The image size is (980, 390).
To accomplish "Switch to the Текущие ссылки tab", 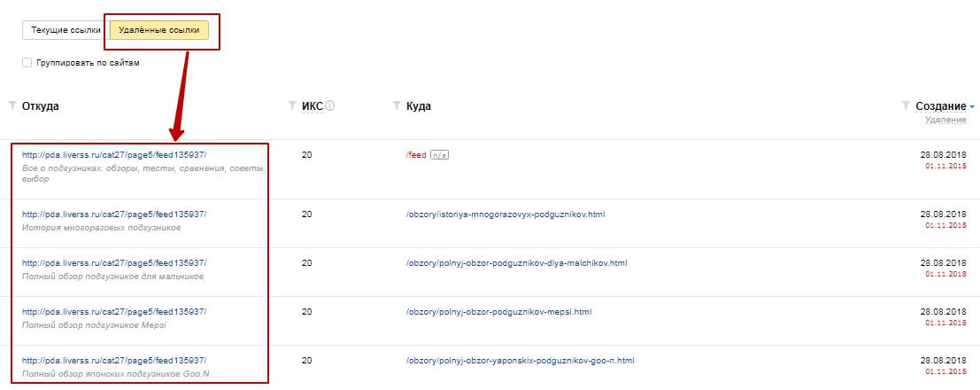I will 66,30.
